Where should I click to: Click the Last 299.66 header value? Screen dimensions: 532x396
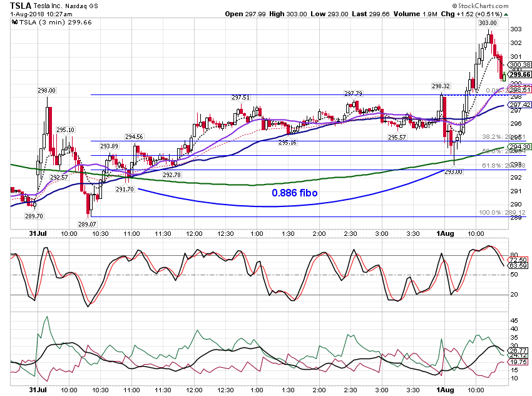tap(371, 14)
